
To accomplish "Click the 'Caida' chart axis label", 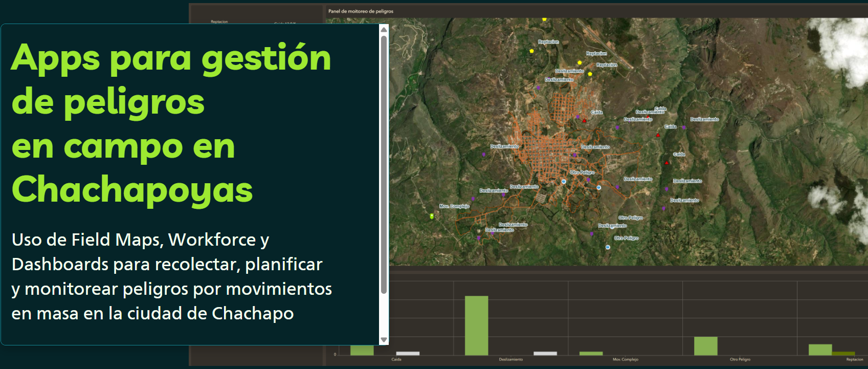I will (x=396, y=360).
